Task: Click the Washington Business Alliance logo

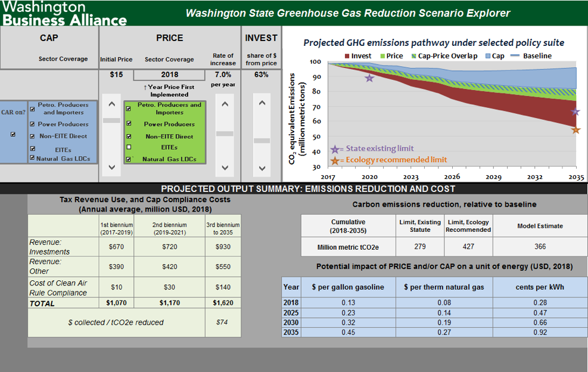Action: click(x=64, y=13)
